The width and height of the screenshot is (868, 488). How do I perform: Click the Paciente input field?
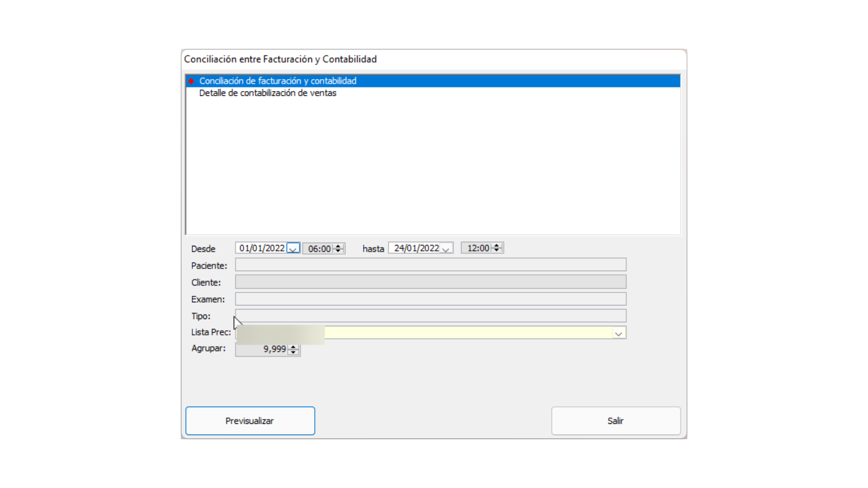[x=430, y=265]
